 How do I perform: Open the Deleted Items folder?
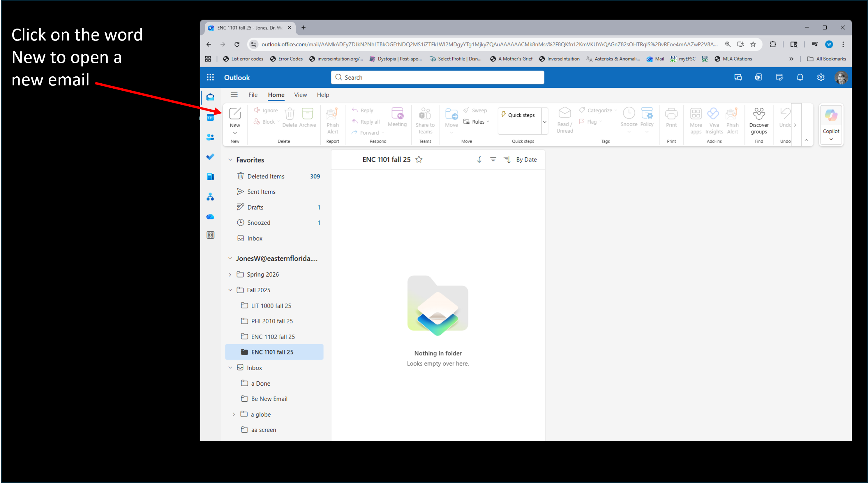[266, 176]
